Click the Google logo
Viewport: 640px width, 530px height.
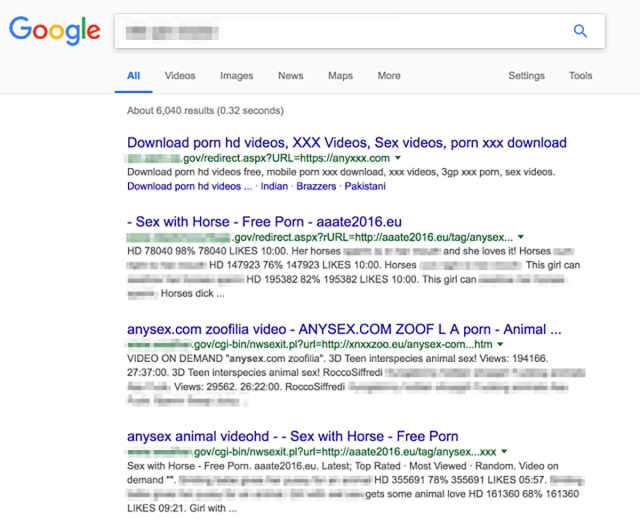(55, 31)
